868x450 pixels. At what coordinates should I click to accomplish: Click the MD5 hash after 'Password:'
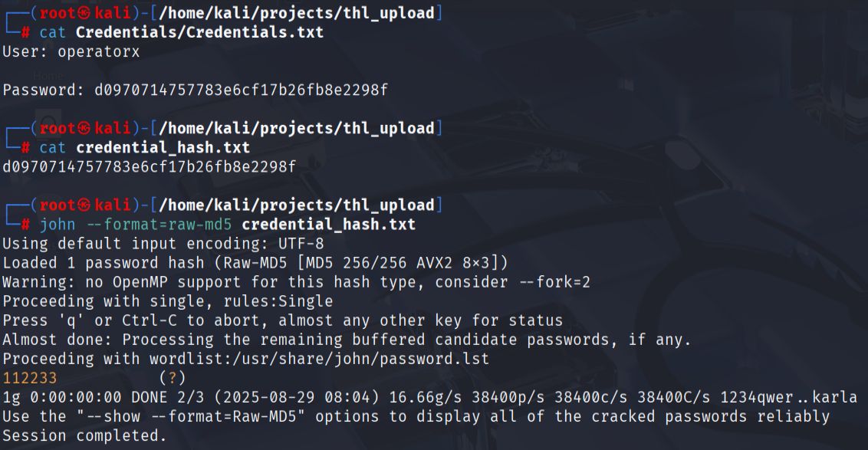[x=241, y=90]
